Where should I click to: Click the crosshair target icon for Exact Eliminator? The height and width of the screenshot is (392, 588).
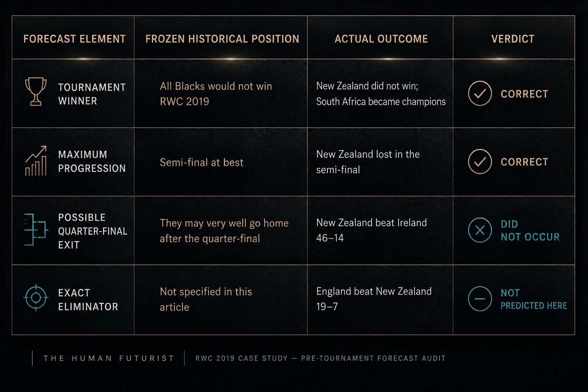pos(36,297)
